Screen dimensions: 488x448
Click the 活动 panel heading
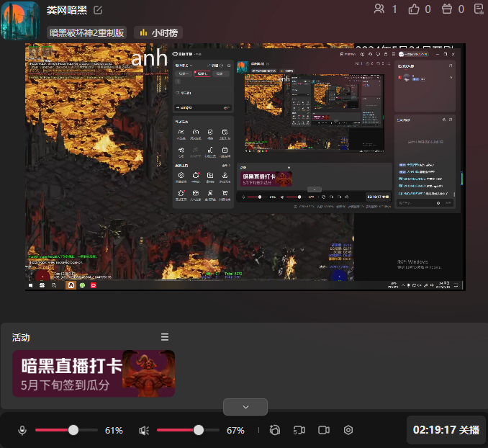21,337
